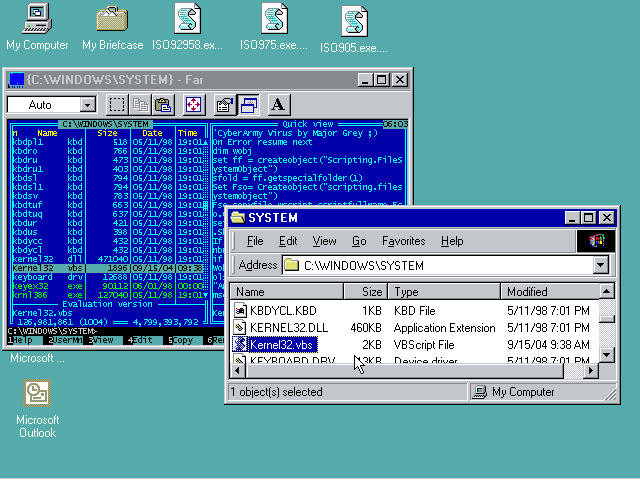640x480 pixels.
Task: Click horizontal scrollbar left arrow in SYSTEM window
Action: (238, 371)
